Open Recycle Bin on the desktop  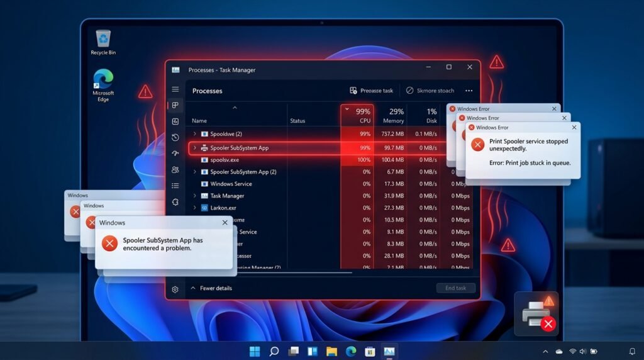click(103, 42)
